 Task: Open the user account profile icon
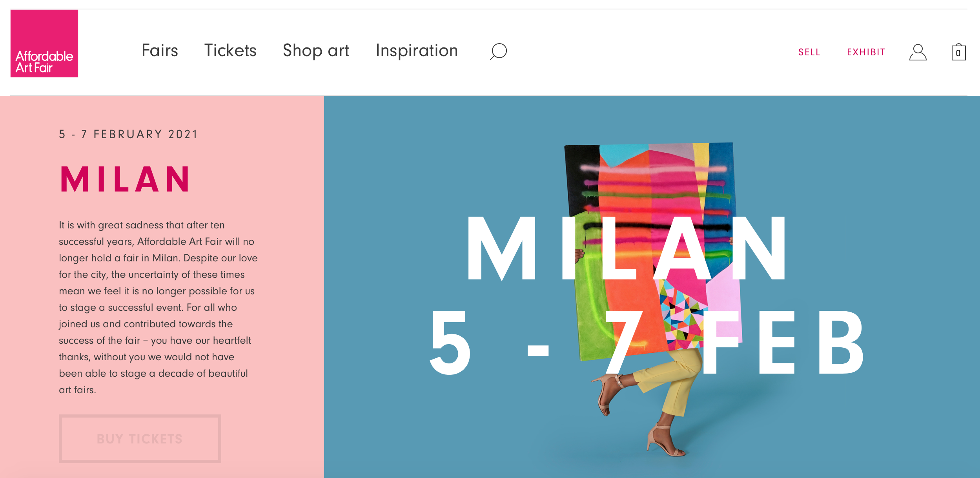[918, 52]
